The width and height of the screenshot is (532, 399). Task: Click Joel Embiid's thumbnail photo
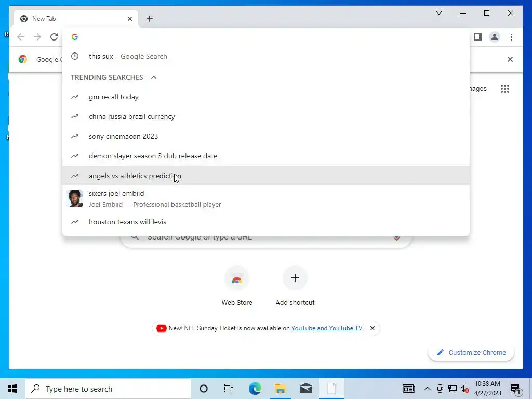[x=76, y=198]
